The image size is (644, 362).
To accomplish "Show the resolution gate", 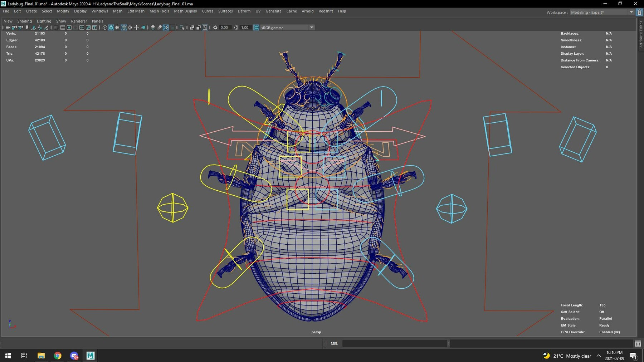I will click(x=69, y=27).
